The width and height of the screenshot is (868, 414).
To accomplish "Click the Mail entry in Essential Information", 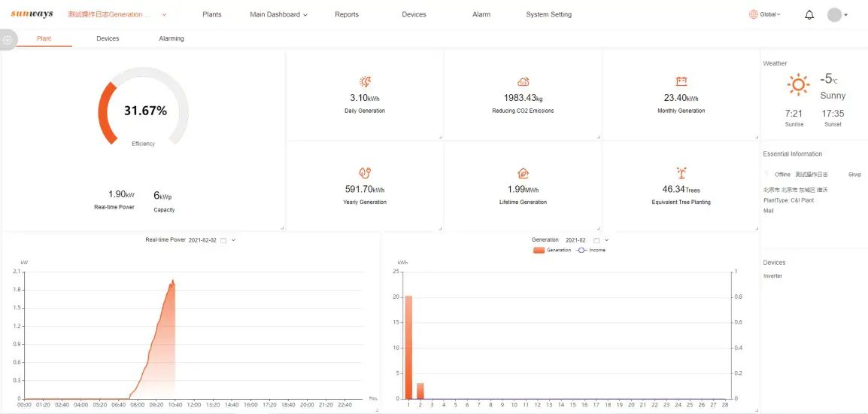I will pyautogui.click(x=769, y=211).
